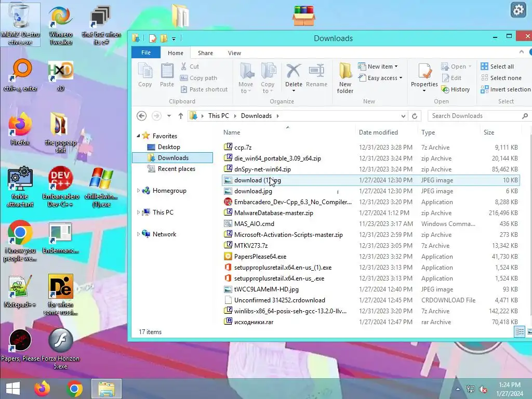Click the Cut scissors command
This screenshot has height=399, width=532.
point(190,66)
